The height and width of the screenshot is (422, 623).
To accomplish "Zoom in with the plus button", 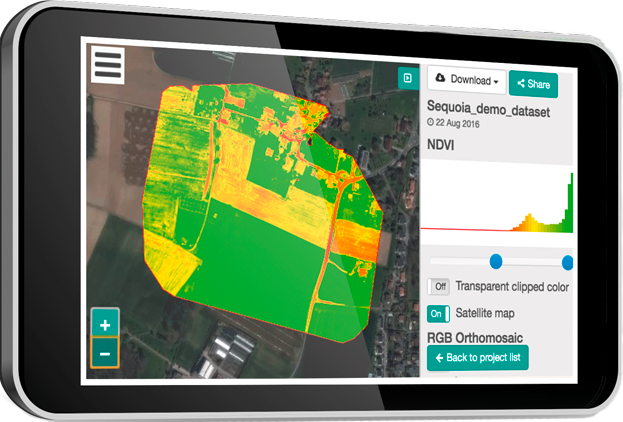I will click(105, 322).
